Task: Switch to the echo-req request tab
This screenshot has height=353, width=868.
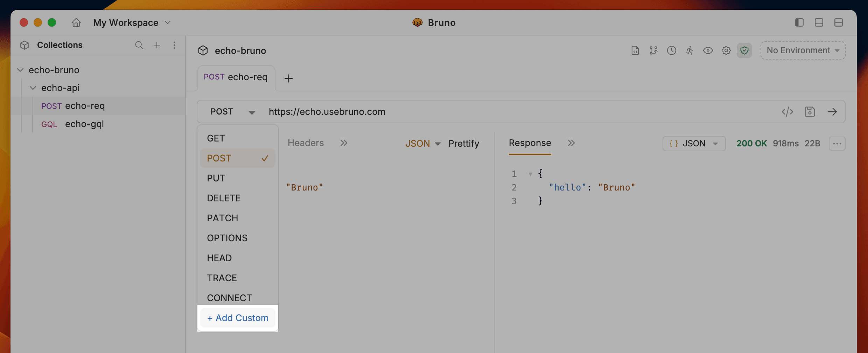Action: 236,77
